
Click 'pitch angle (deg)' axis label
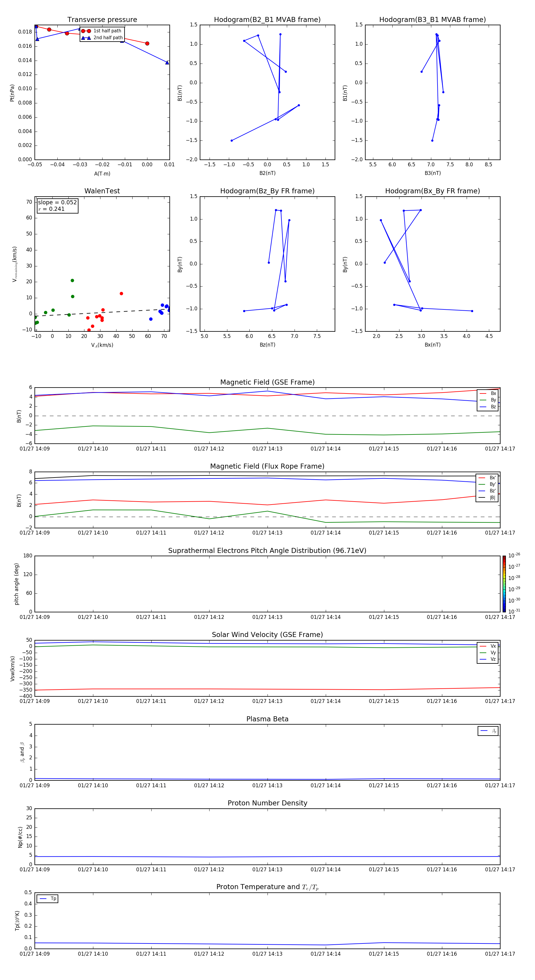pyautogui.click(x=16, y=584)
